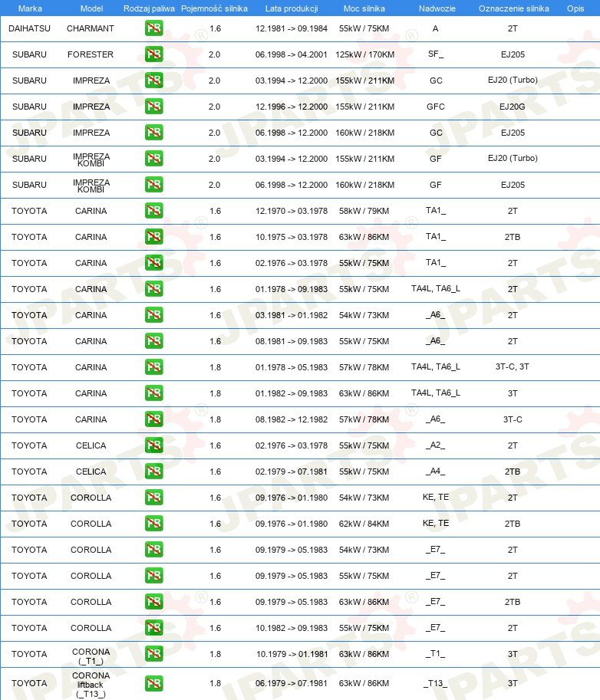Click production dates 06.1979 -> 07.1981
The image size is (600, 700).
[292, 683]
